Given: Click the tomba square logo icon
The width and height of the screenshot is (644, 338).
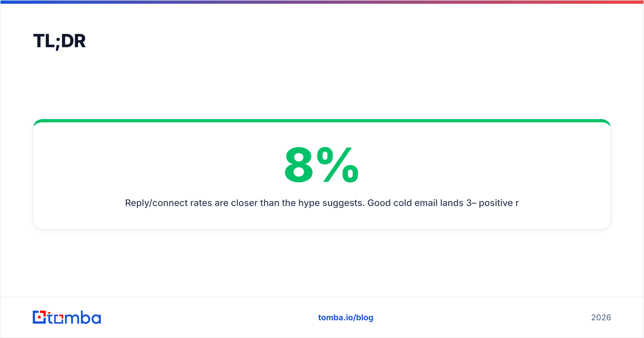Looking at the screenshot, I should 39,317.
